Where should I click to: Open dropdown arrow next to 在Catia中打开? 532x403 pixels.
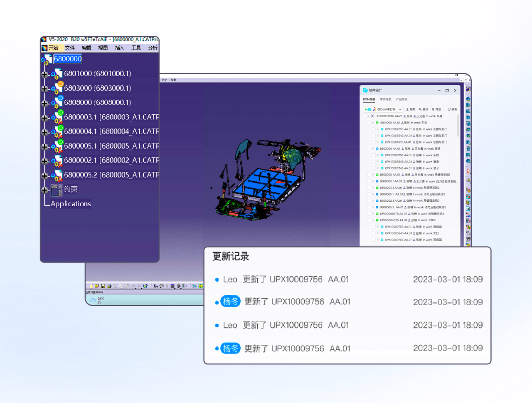(400, 109)
